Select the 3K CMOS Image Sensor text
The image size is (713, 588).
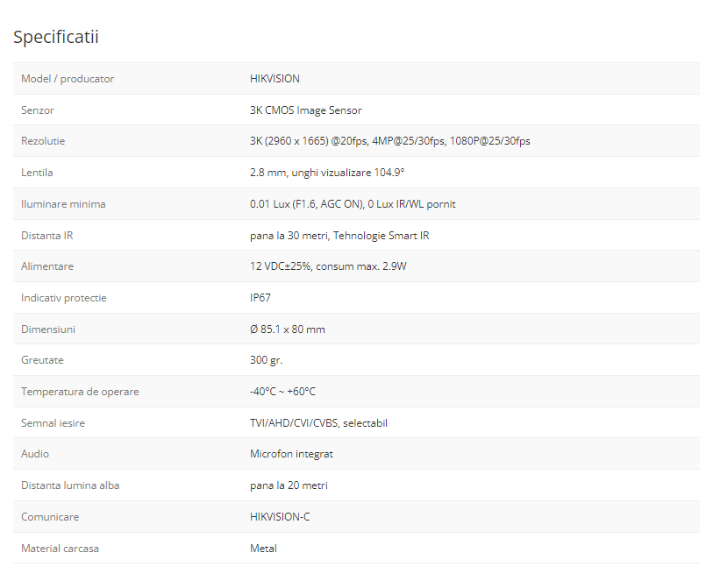click(305, 110)
